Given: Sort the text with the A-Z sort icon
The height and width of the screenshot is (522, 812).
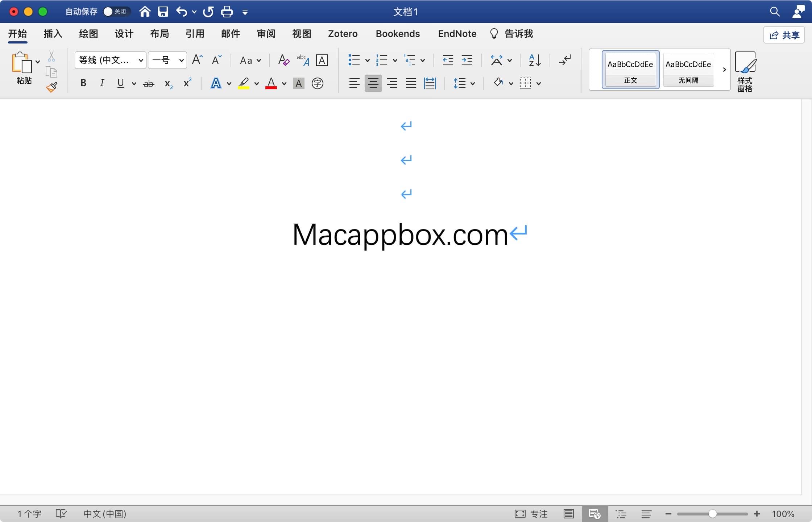Looking at the screenshot, I should click(534, 60).
